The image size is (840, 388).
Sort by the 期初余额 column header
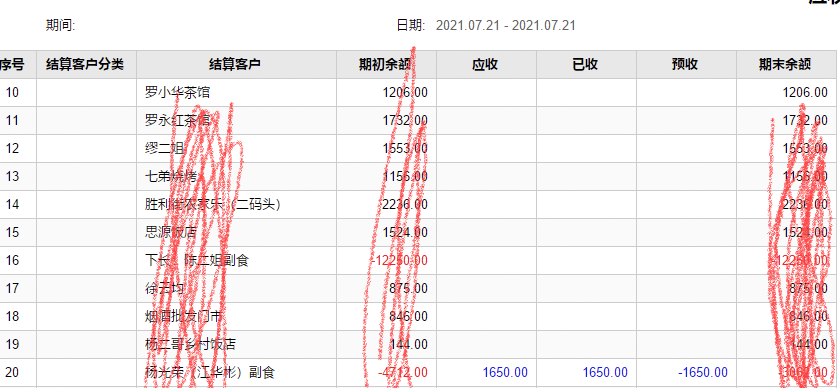coord(386,65)
